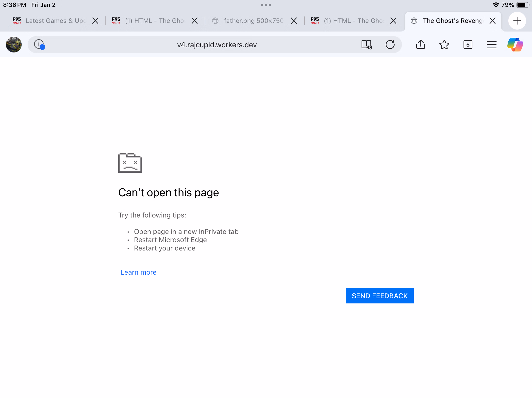
Task: Tap the Read Aloud reader icon
Action: [x=366, y=45]
